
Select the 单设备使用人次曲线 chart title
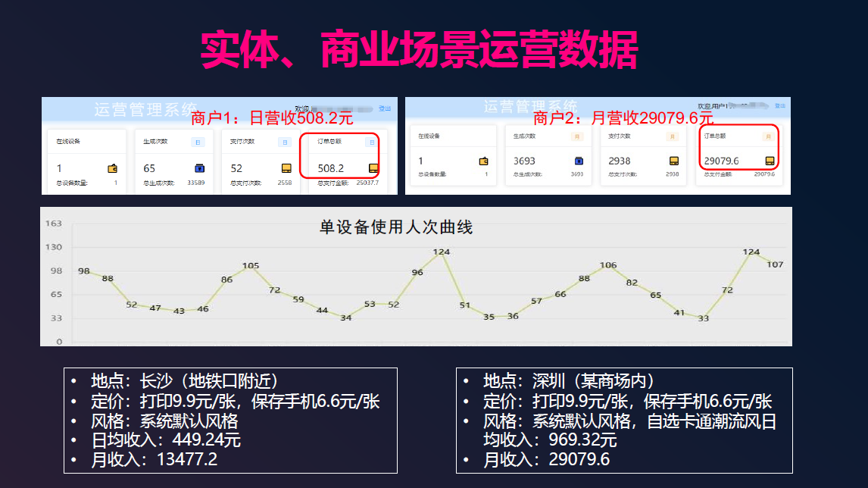coord(396,227)
